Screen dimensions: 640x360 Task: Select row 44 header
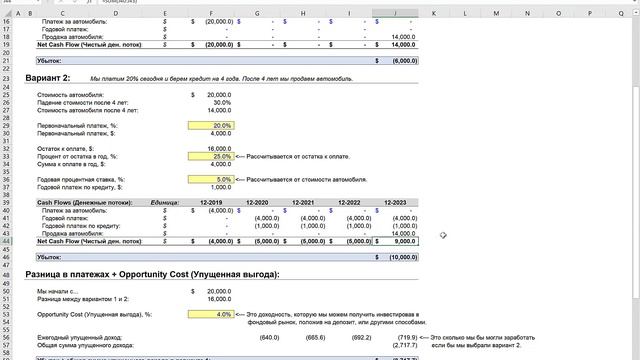(6, 241)
